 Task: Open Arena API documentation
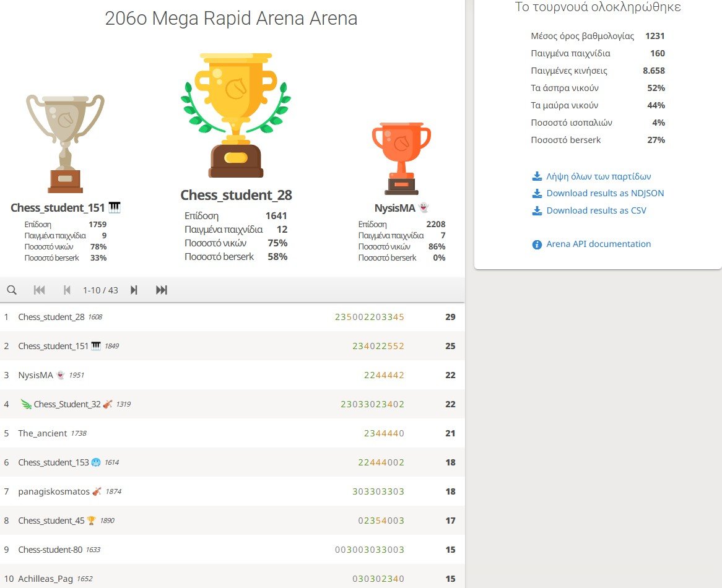coord(598,244)
